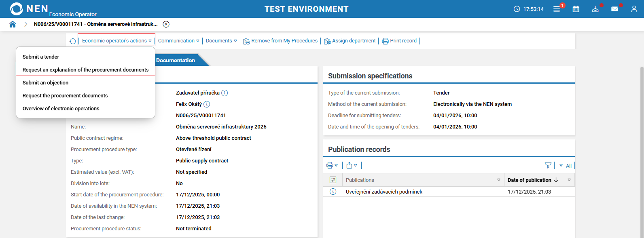Screen dimensions: 644x238
Task: Open the user profile icon
Action: [x=634, y=9]
